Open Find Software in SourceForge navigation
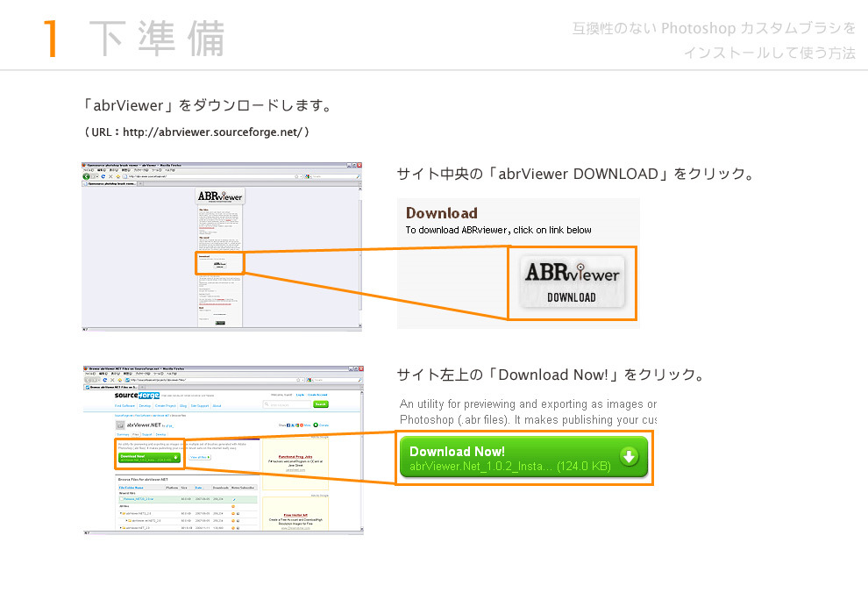Image resolution: width=868 pixels, height=614 pixels. coord(125,406)
